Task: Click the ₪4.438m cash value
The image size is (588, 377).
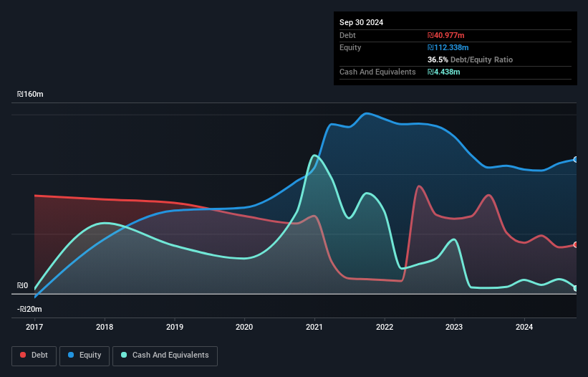Action: pyautogui.click(x=443, y=72)
